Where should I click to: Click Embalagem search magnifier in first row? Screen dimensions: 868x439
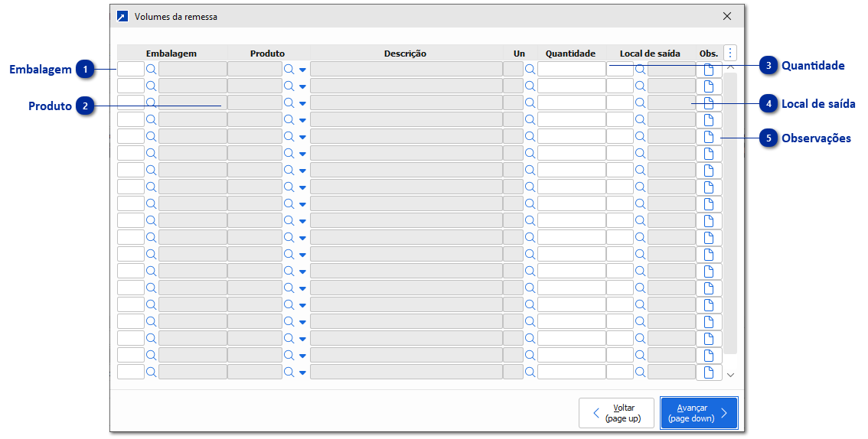point(151,69)
